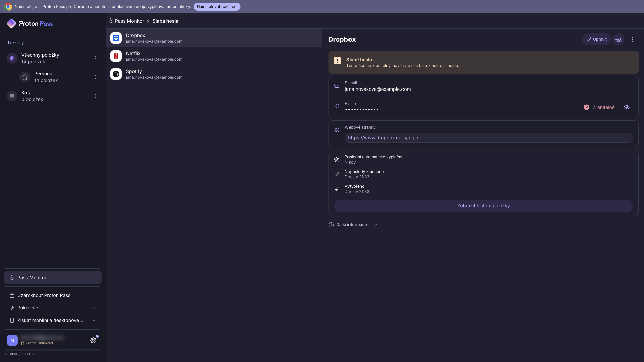Click Nainstalovat rozšíření button
644x362 pixels.
(x=217, y=7)
